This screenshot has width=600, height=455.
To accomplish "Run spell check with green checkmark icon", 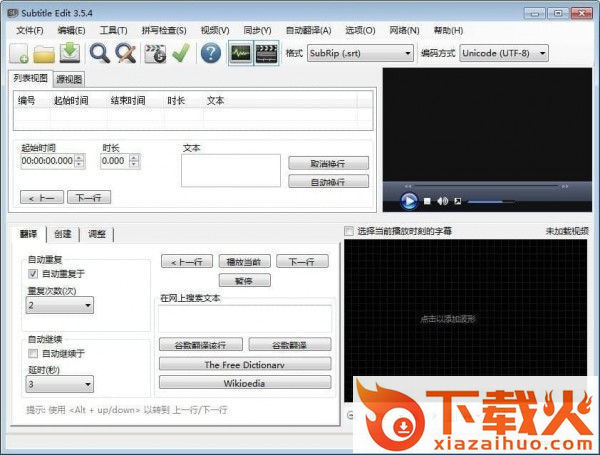I will pos(181,53).
